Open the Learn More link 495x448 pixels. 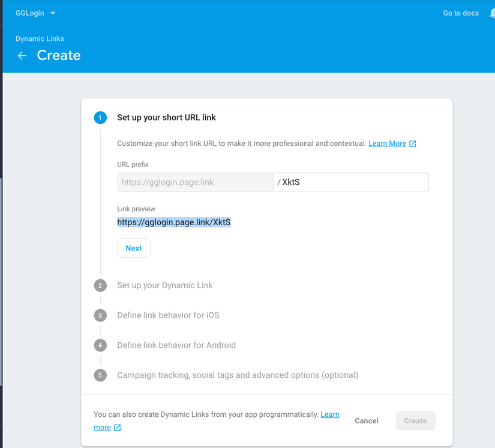[x=387, y=144]
